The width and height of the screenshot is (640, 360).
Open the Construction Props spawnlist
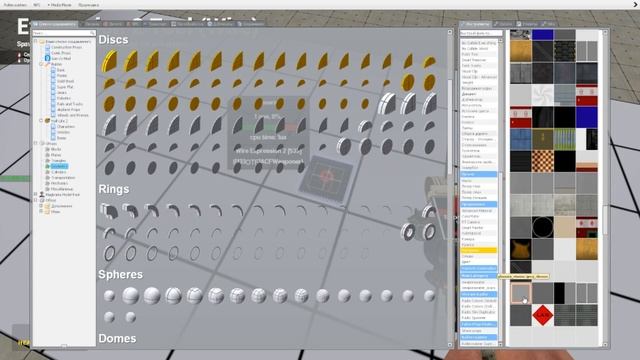(x=67, y=47)
